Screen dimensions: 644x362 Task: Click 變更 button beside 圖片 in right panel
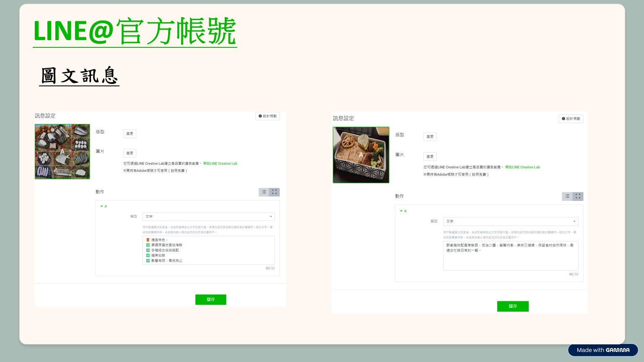tap(430, 157)
